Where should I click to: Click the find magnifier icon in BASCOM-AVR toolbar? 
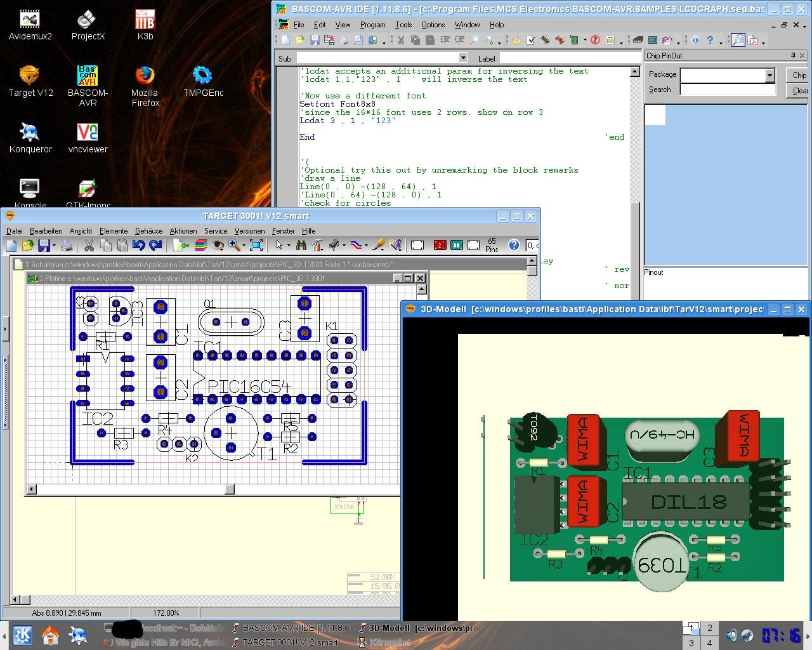click(x=473, y=40)
